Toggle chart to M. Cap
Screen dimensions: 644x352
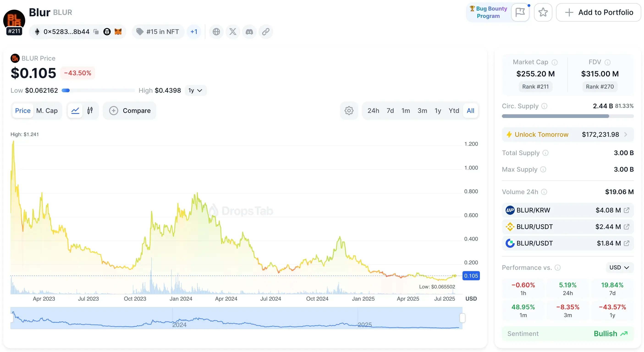coord(47,111)
